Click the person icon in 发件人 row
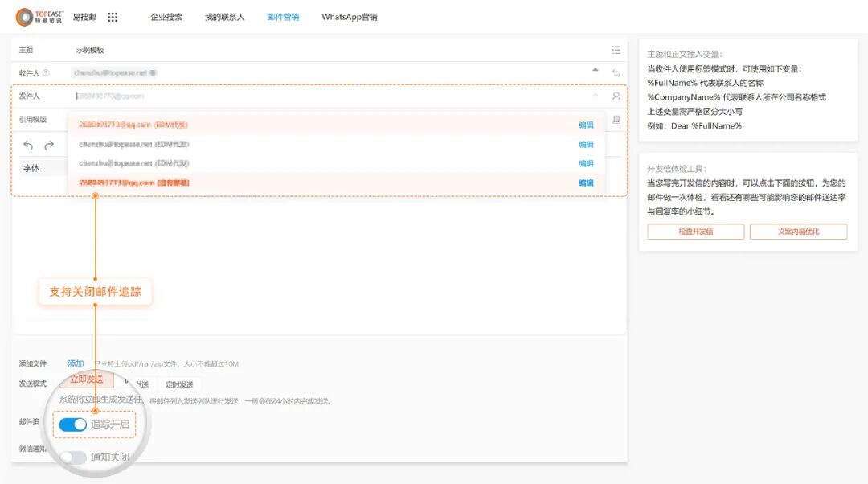This screenshot has width=868, height=484. (616, 96)
